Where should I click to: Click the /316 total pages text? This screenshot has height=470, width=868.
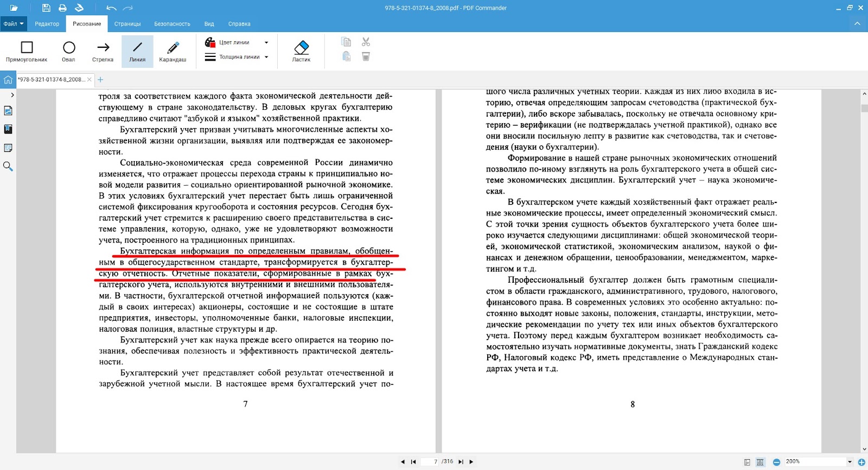[x=448, y=462]
